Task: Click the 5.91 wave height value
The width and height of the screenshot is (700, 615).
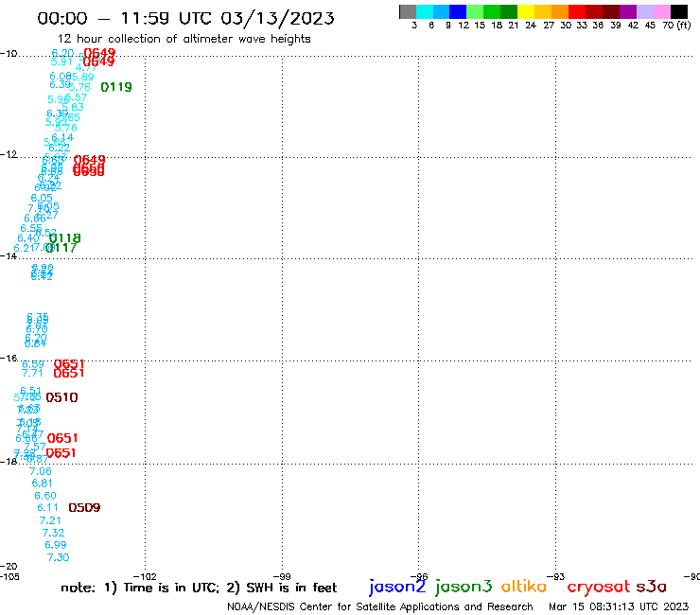Action: pyautogui.click(x=61, y=61)
